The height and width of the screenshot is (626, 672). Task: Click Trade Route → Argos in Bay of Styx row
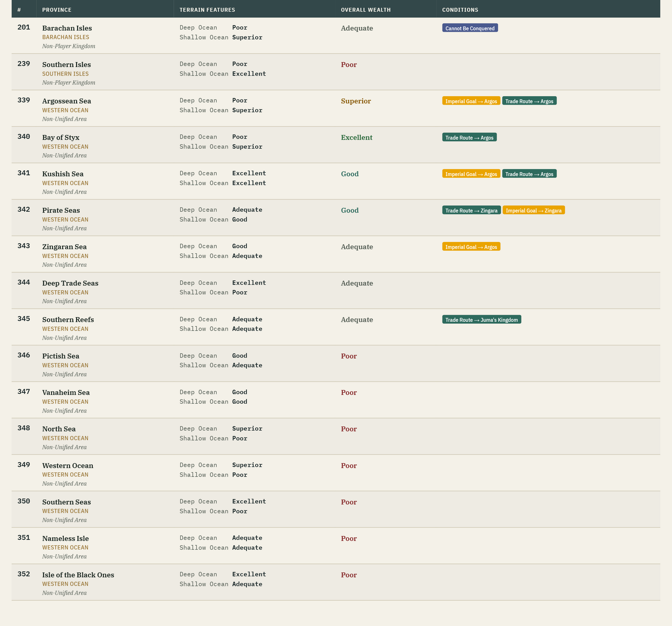470,137
